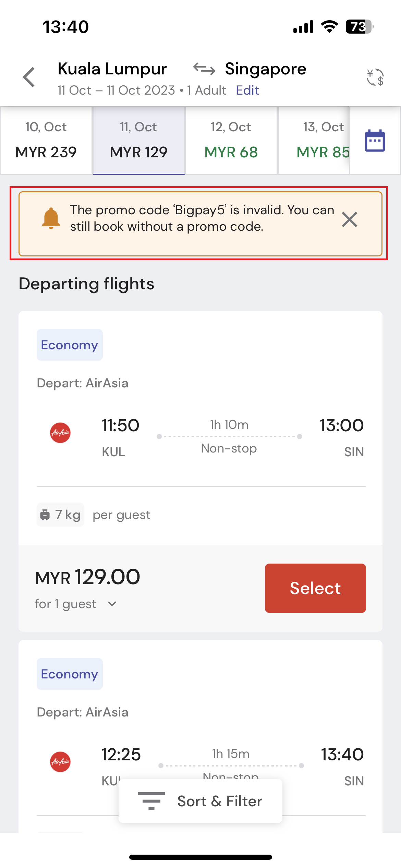Viewport: 401px width, 868px height.
Task: Dismiss the invalid promo code banner
Action: tap(350, 219)
